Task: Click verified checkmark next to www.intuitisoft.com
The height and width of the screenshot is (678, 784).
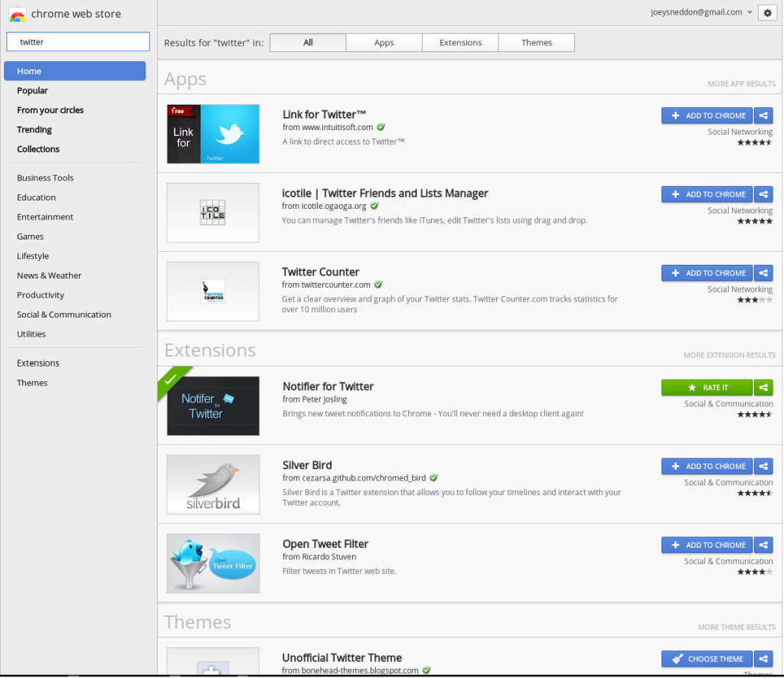Action: pos(381,127)
